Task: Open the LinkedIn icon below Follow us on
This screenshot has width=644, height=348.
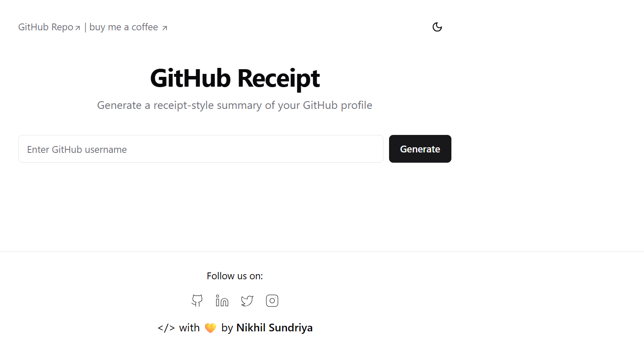Action: coord(222,301)
